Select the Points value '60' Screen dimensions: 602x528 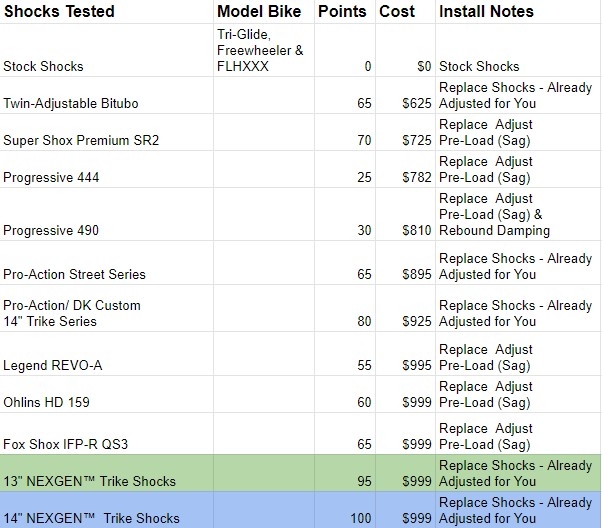point(344,394)
